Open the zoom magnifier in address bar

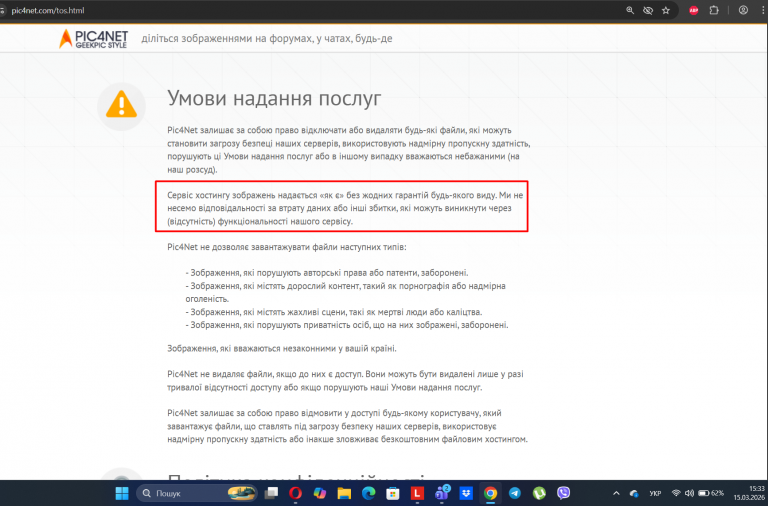(x=630, y=10)
